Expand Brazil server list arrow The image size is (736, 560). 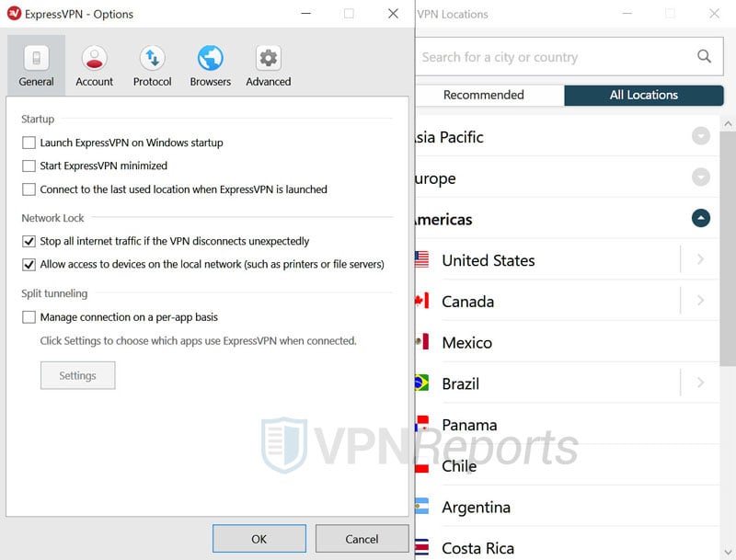pyautogui.click(x=700, y=383)
